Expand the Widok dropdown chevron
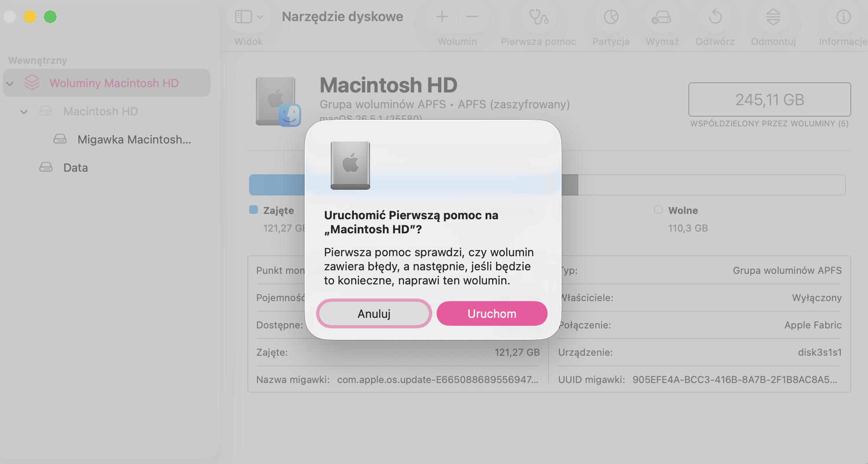 [260, 17]
